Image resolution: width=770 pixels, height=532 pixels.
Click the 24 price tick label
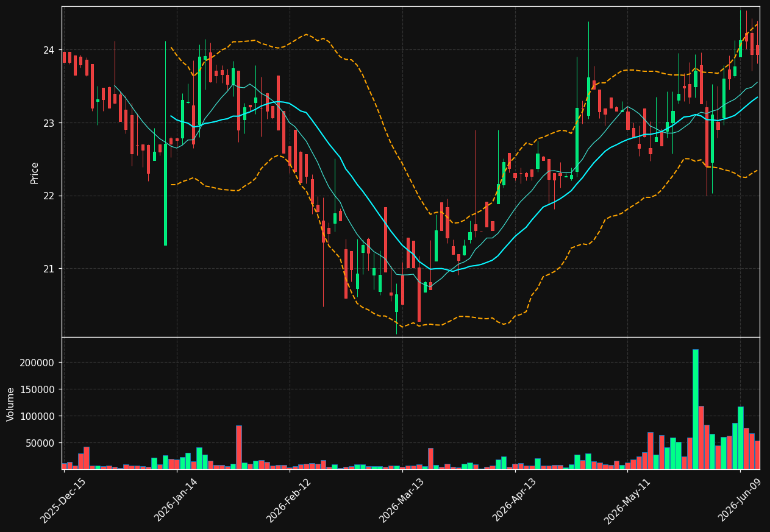[49, 50]
